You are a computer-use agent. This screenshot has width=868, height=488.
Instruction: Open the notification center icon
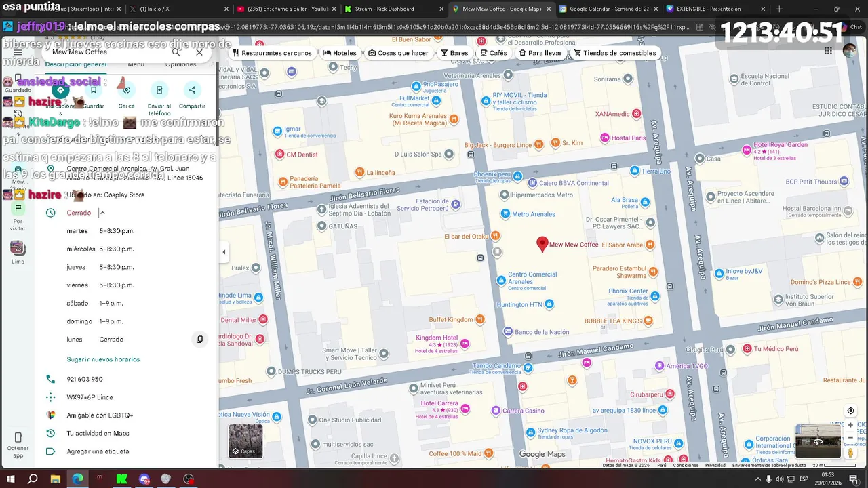click(x=854, y=479)
